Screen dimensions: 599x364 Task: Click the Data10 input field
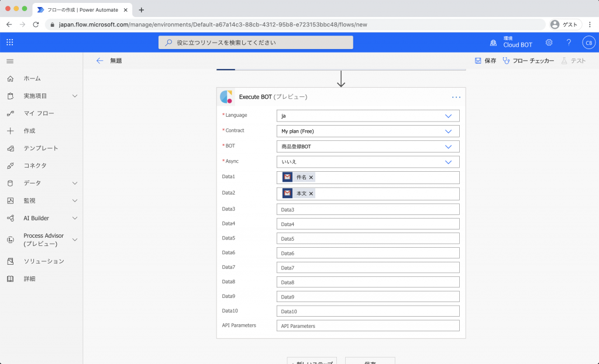tap(368, 311)
